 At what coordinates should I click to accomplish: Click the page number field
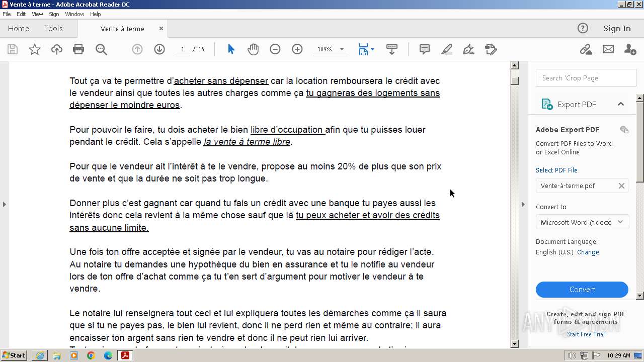[x=182, y=49]
